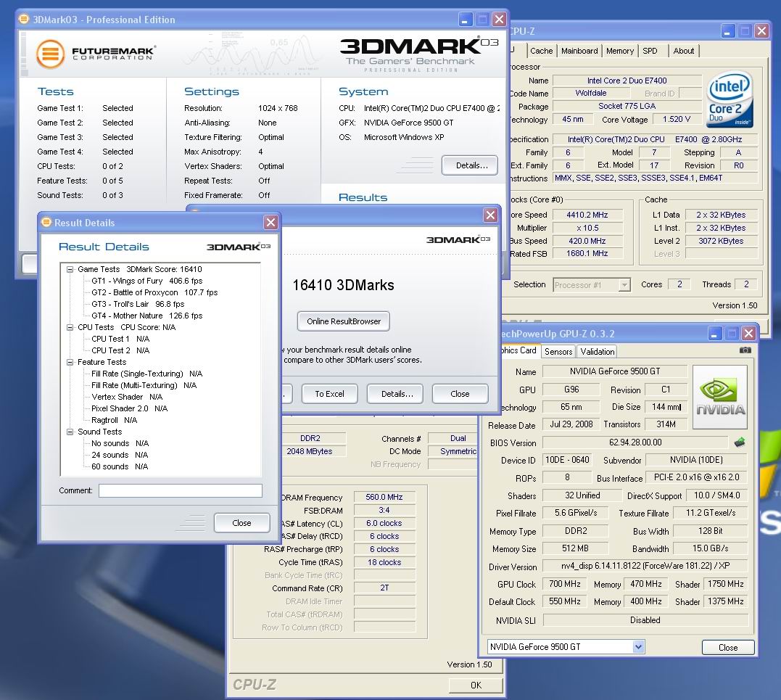781x700 pixels.
Task: Select the 60 sounds tree row
Action: tap(120, 467)
